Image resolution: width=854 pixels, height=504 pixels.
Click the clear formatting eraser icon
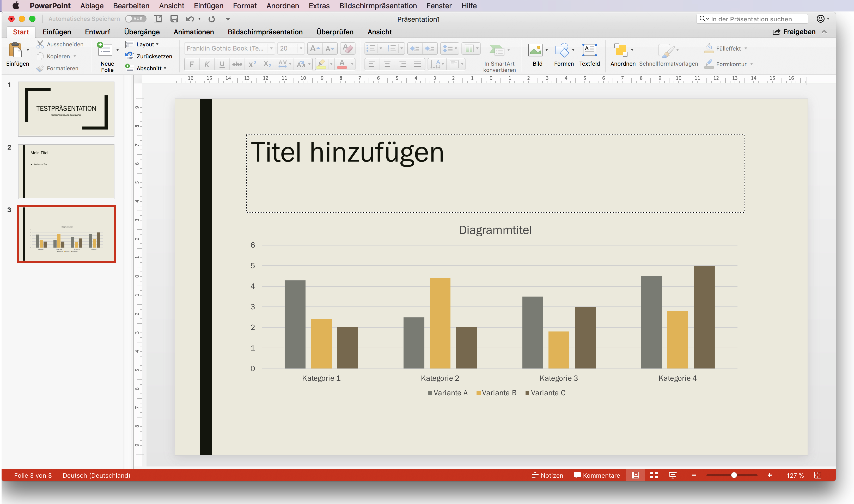click(347, 48)
